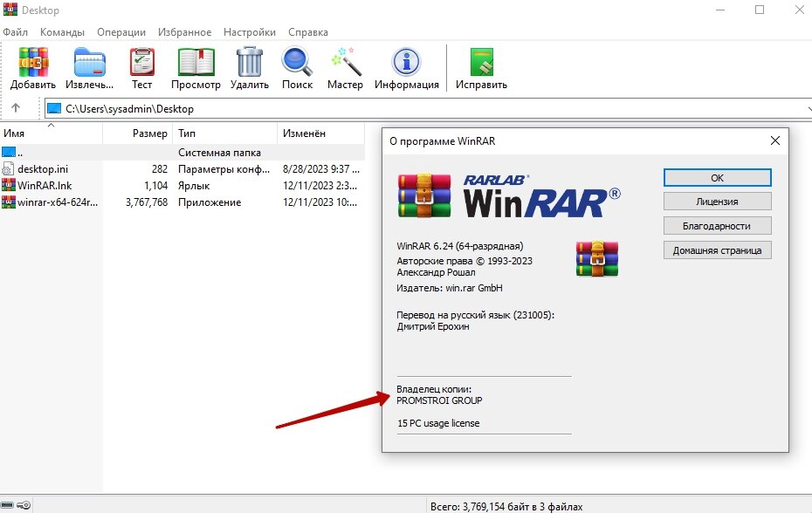
Task: Open the Избранное menu
Action: 185,32
